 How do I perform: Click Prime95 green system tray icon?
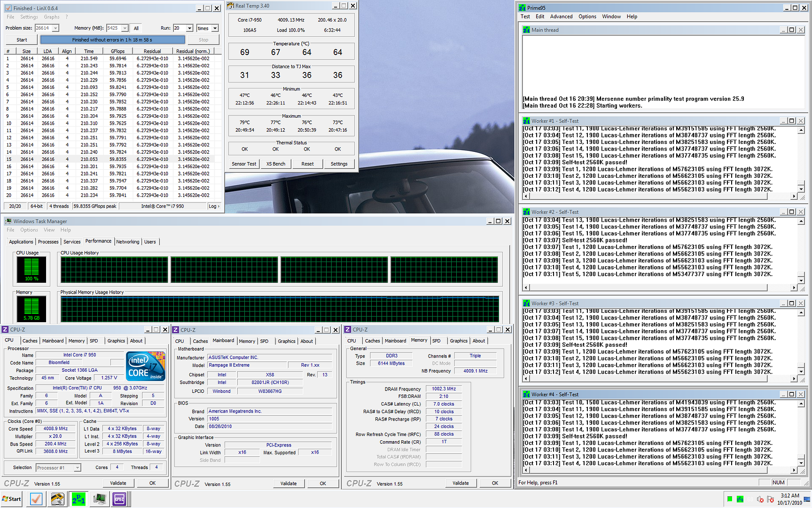pos(740,499)
